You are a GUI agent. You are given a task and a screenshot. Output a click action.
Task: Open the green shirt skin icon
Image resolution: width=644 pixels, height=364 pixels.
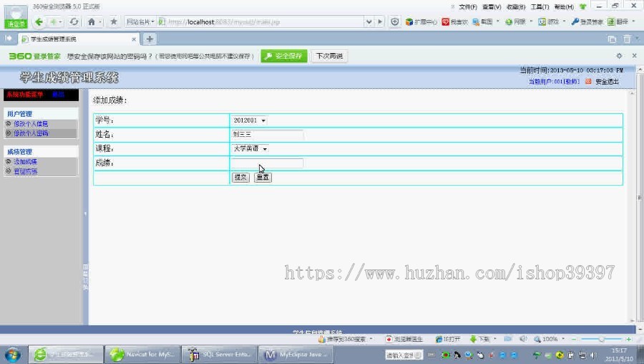(582, 6)
